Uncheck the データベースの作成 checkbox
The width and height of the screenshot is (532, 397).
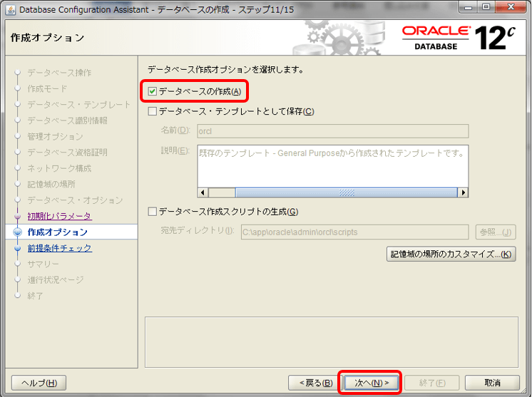[x=153, y=91]
